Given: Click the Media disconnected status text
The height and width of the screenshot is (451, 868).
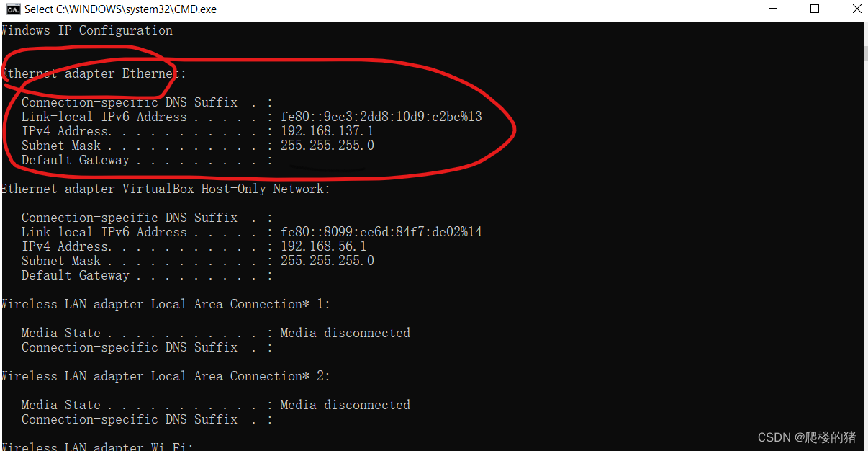Looking at the screenshot, I should pos(345,332).
